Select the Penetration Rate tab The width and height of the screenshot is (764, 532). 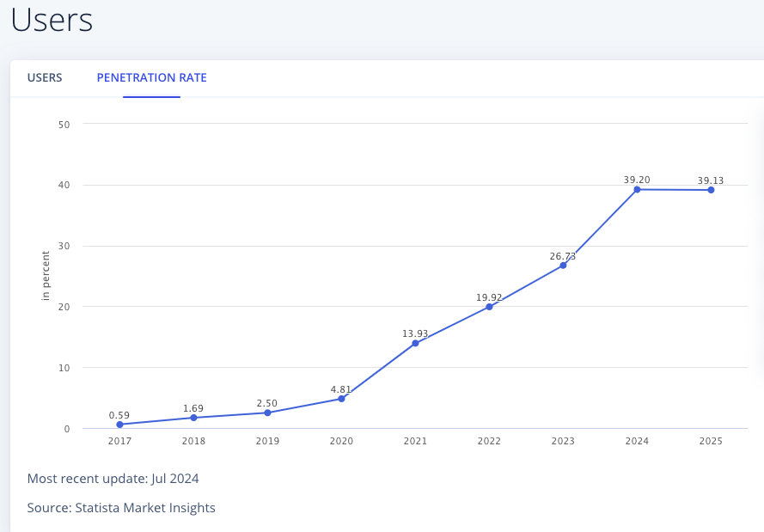coord(151,77)
